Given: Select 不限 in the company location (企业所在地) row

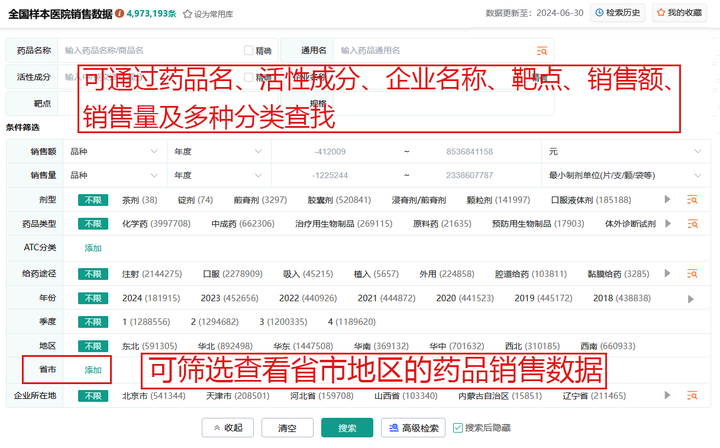Looking at the screenshot, I should (x=93, y=396).
